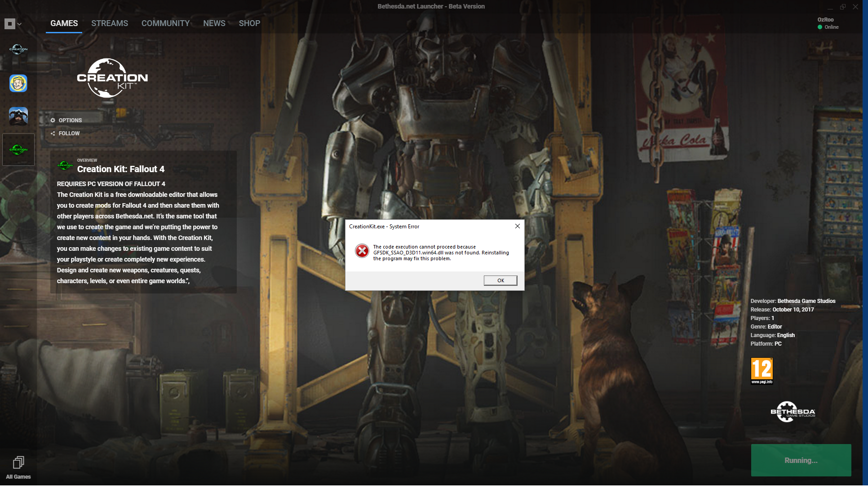
Task: Click the 'Platform: PC' line
Action: point(766,344)
